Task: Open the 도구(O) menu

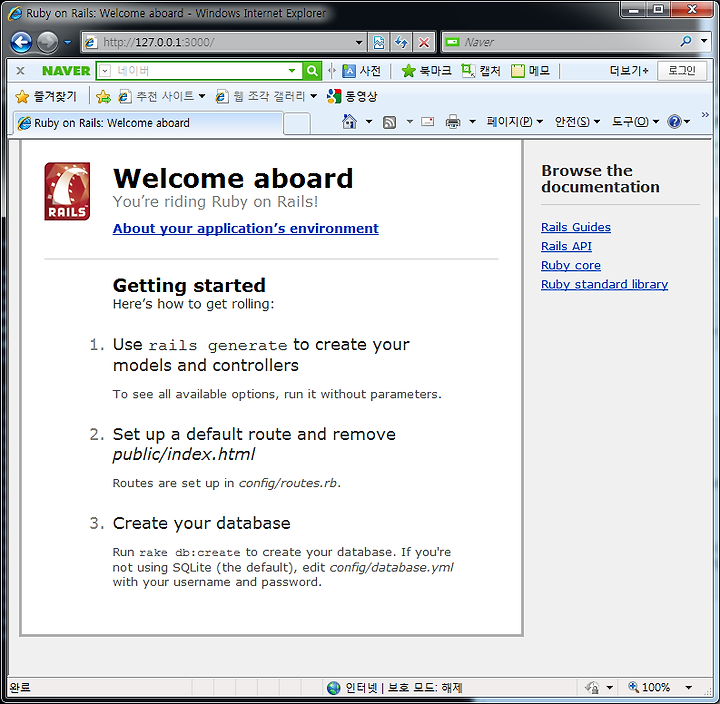Action: tap(636, 122)
